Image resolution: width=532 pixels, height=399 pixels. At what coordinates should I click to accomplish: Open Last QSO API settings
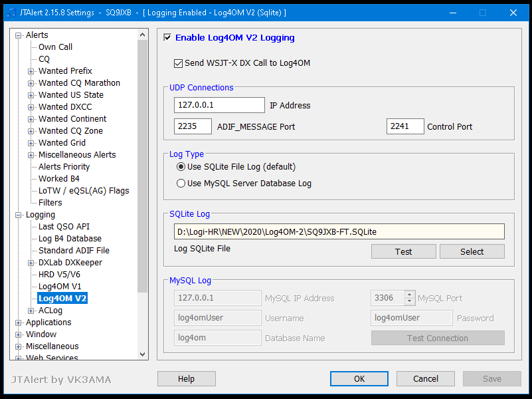(x=64, y=227)
